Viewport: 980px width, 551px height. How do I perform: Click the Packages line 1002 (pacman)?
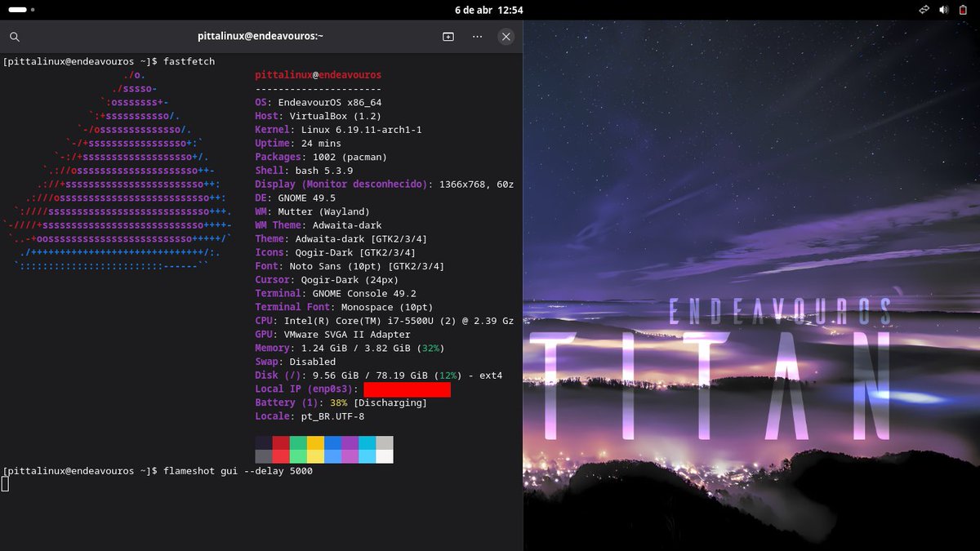pos(321,157)
